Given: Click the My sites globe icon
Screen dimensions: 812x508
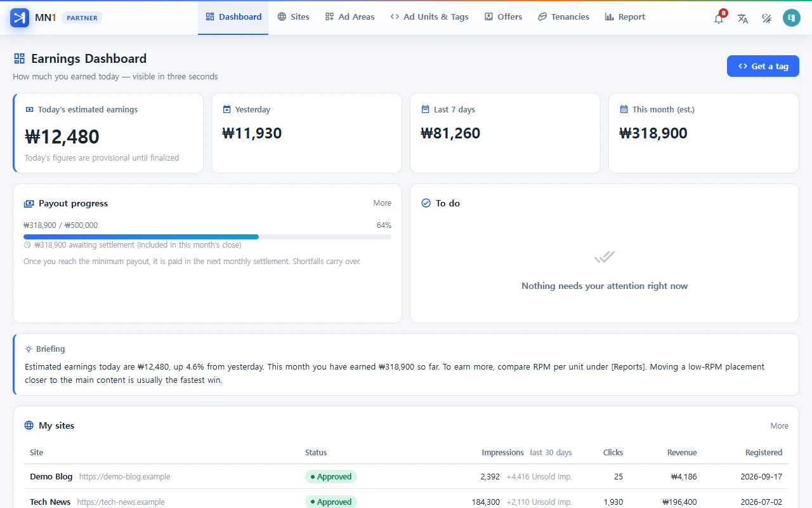Looking at the screenshot, I should coord(29,425).
